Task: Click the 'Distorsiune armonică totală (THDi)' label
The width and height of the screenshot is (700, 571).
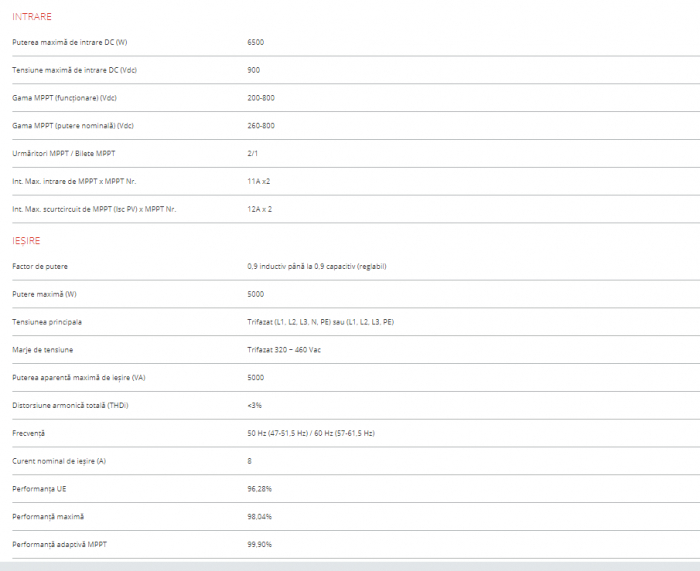Action: point(70,405)
